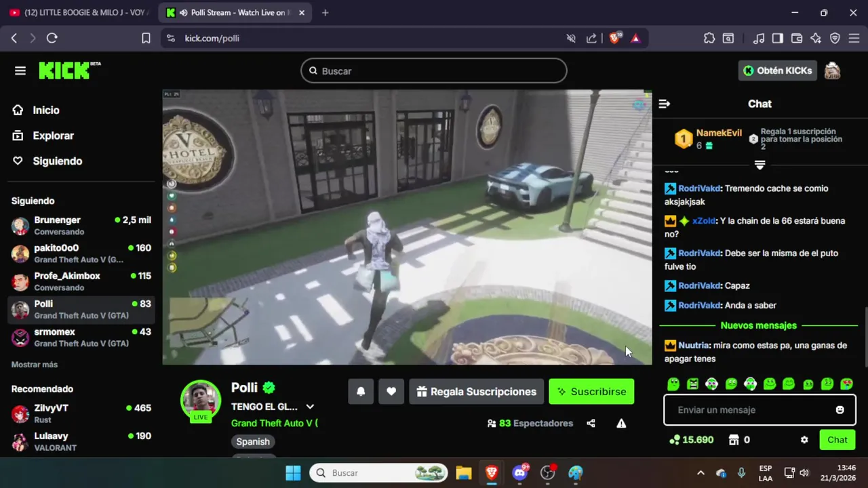Screen dimensions: 868x488
Task: Send message with the green Chat button
Action: [x=837, y=440]
